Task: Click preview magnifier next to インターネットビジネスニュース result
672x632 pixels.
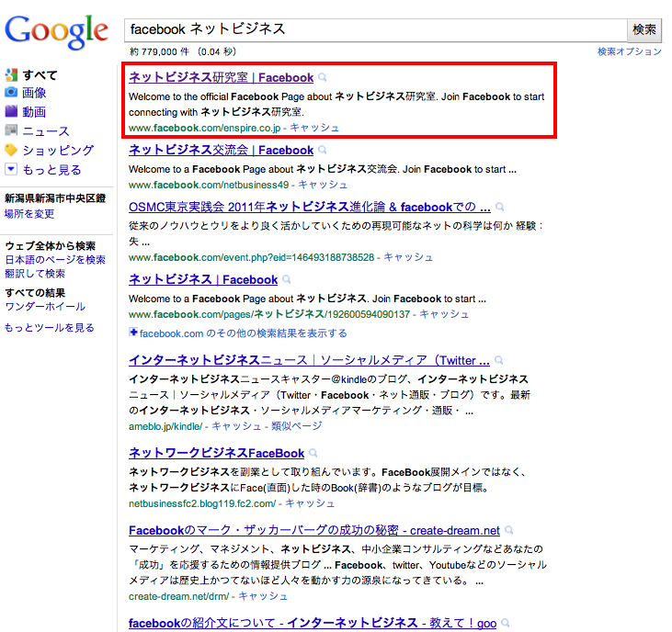Action: point(498,360)
